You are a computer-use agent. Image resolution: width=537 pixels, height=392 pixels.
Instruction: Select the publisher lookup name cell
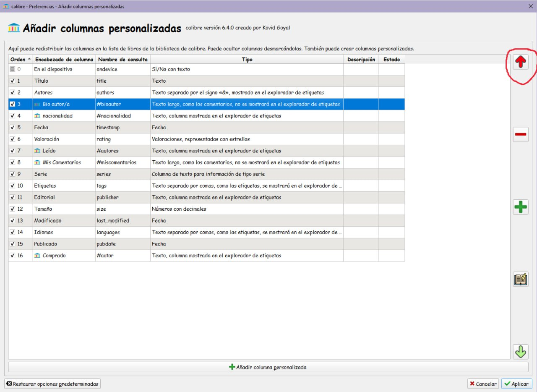(123, 197)
